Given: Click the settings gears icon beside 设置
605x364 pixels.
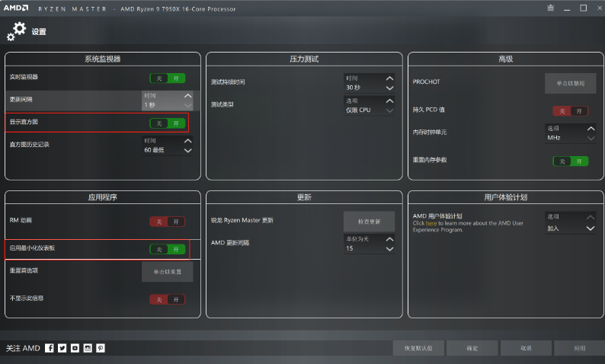Looking at the screenshot, I should pos(16,31).
